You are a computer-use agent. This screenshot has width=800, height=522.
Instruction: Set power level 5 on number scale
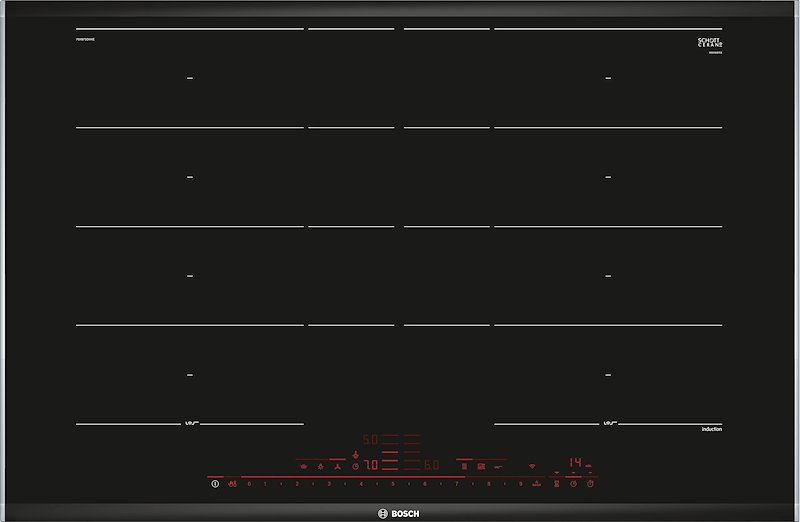393,484
